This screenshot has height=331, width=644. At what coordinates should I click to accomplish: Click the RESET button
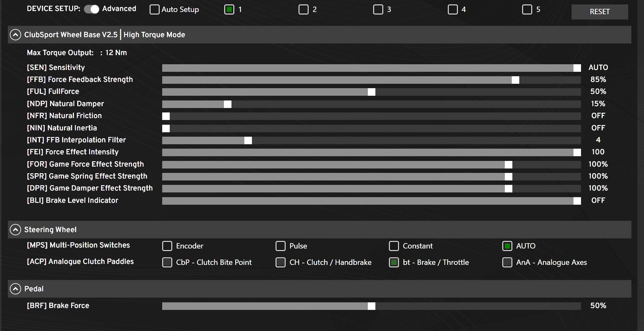[600, 12]
